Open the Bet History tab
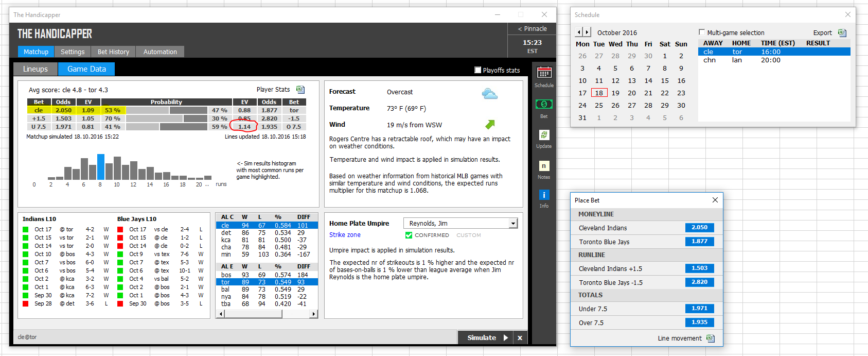The image size is (868, 356). click(x=113, y=52)
